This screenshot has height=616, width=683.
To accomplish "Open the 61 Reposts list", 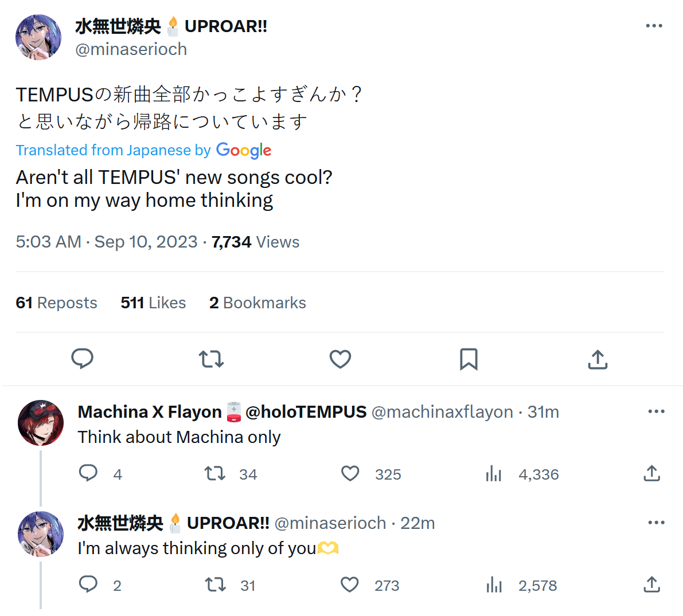I will pyautogui.click(x=56, y=303).
